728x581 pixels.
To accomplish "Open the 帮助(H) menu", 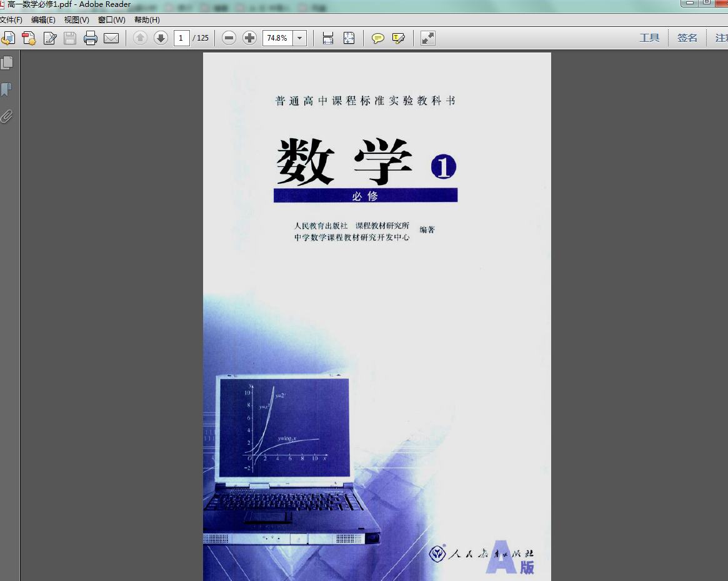I will (x=147, y=19).
